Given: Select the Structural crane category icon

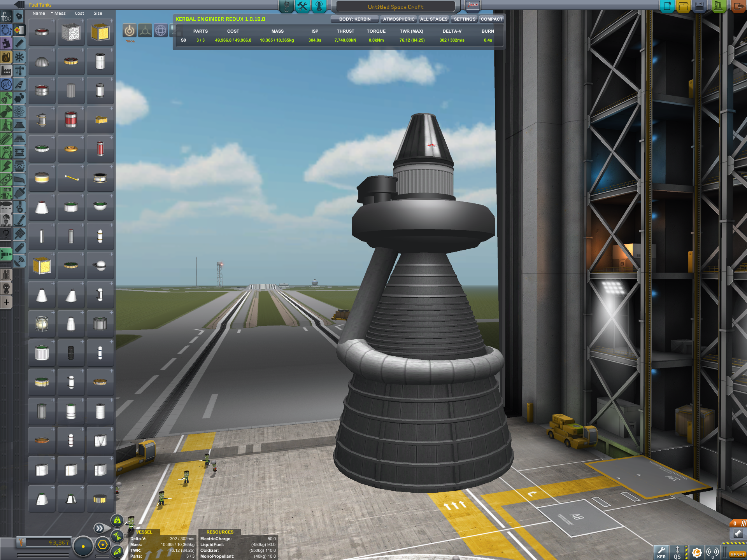Looking at the screenshot, I should (x=19, y=71).
